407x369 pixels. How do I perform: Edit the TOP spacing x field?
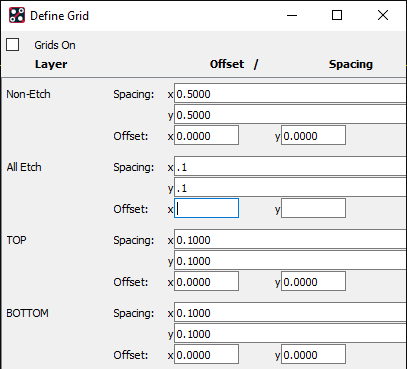[x=290, y=240]
